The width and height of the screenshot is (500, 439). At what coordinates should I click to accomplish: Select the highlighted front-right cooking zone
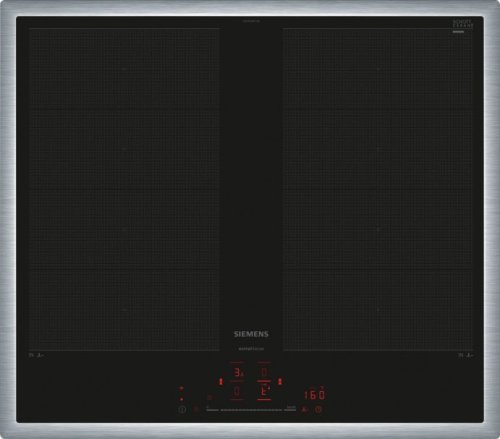[x=264, y=391]
